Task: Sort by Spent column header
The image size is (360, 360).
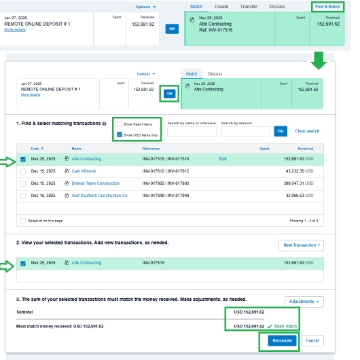Action: point(264,149)
